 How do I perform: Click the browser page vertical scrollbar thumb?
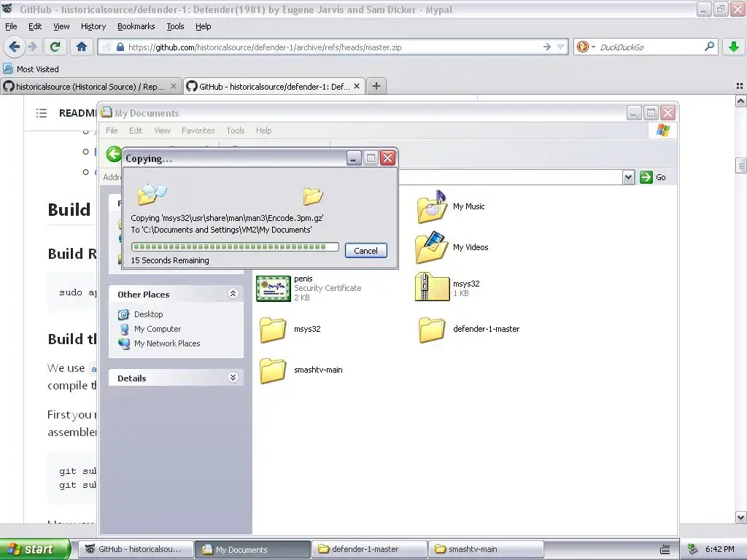tap(740, 166)
